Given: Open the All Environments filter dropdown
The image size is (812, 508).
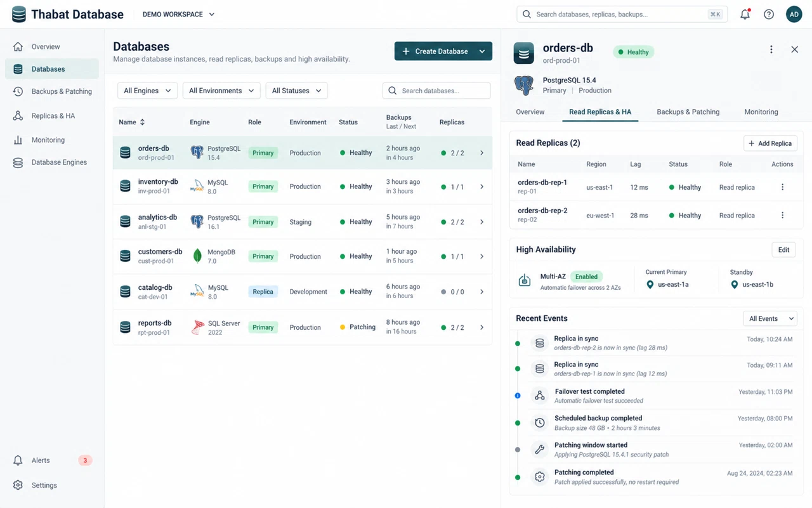Looking at the screenshot, I should pos(221,91).
